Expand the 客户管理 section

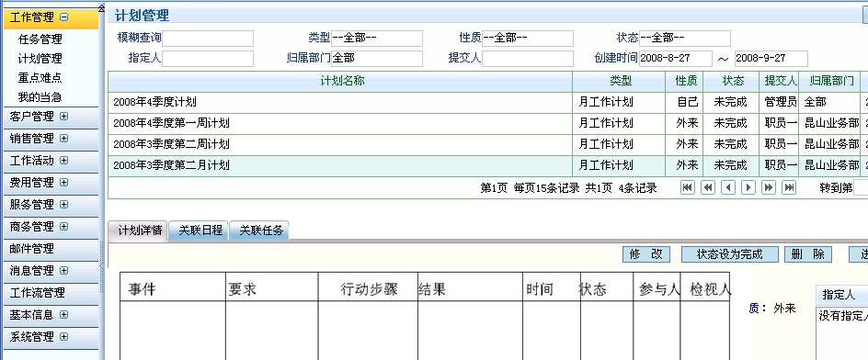pos(63,116)
